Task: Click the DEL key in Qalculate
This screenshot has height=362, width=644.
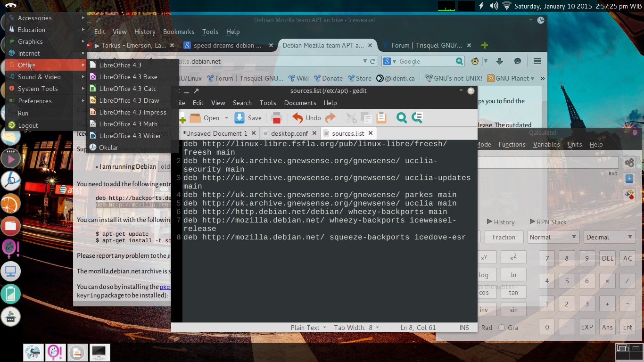Action: 608,258
